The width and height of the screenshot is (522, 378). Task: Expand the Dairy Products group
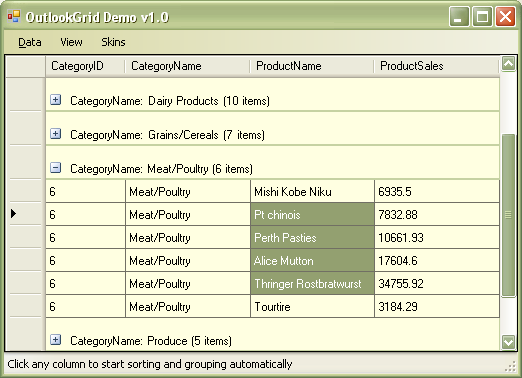click(56, 99)
